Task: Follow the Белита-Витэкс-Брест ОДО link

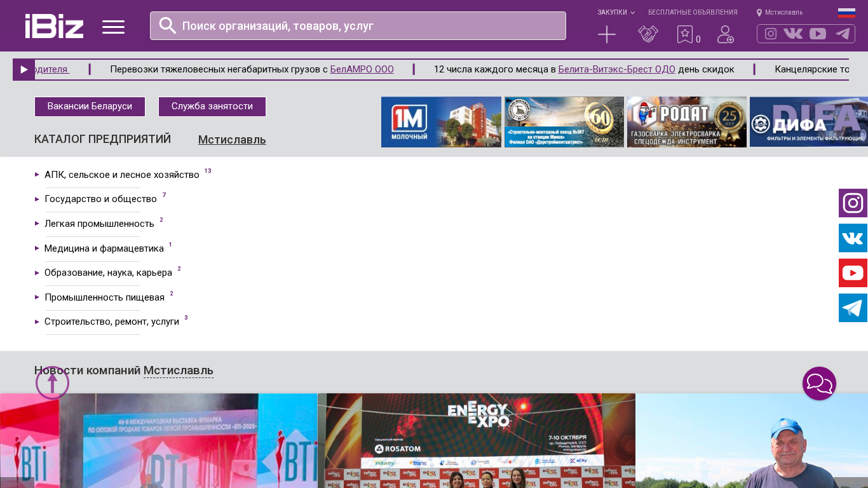Action: pyautogui.click(x=616, y=69)
